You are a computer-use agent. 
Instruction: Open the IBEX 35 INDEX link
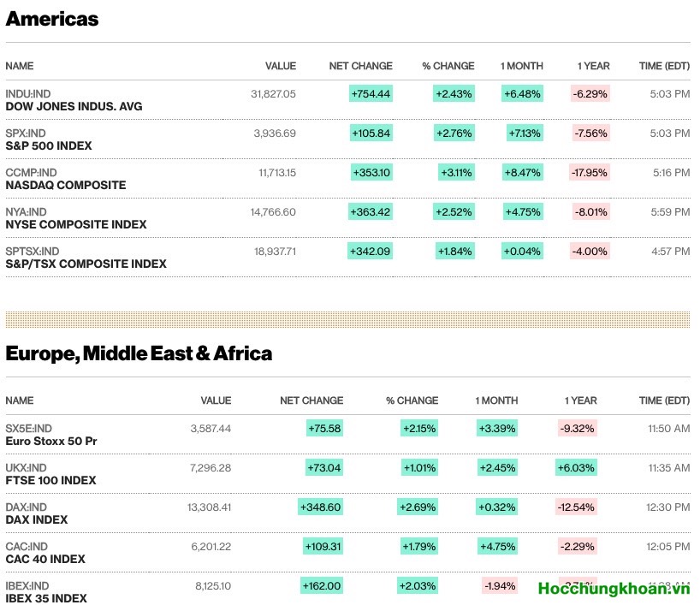coord(46,597)
